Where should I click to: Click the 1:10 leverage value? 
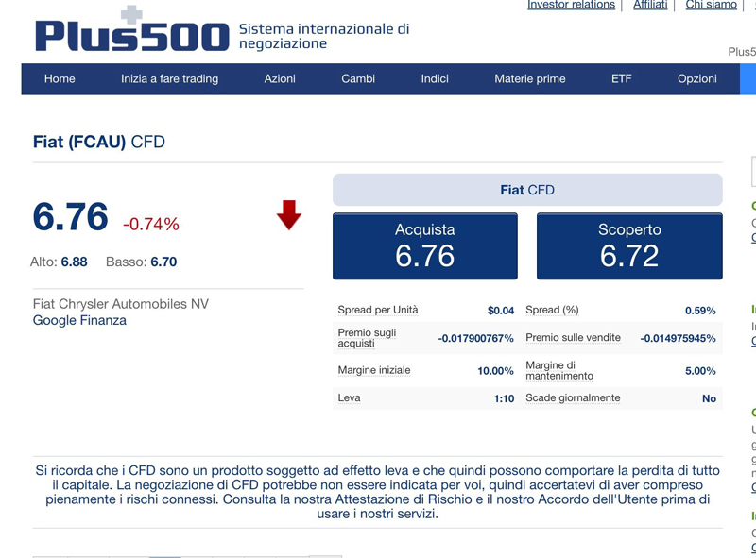coord(504,398)
